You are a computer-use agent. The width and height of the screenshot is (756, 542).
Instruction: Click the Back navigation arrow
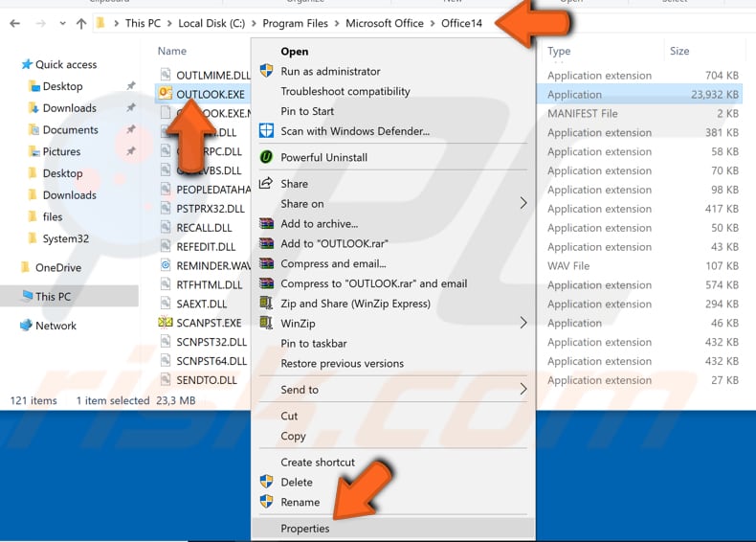(x=15, y=23)
